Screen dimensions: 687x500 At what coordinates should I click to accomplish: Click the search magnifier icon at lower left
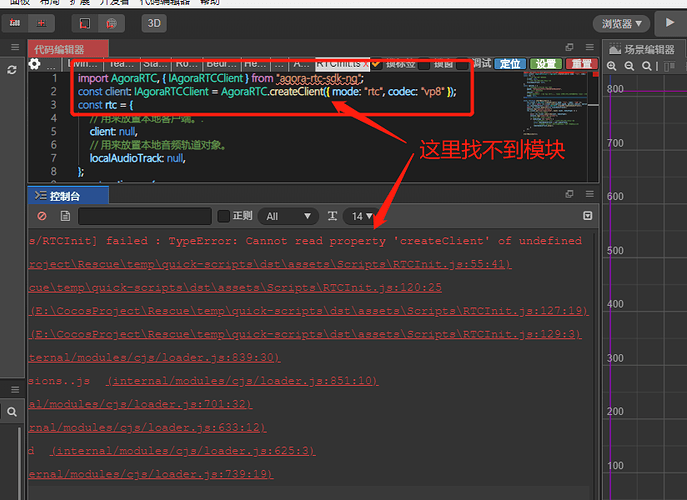point(12,412)
